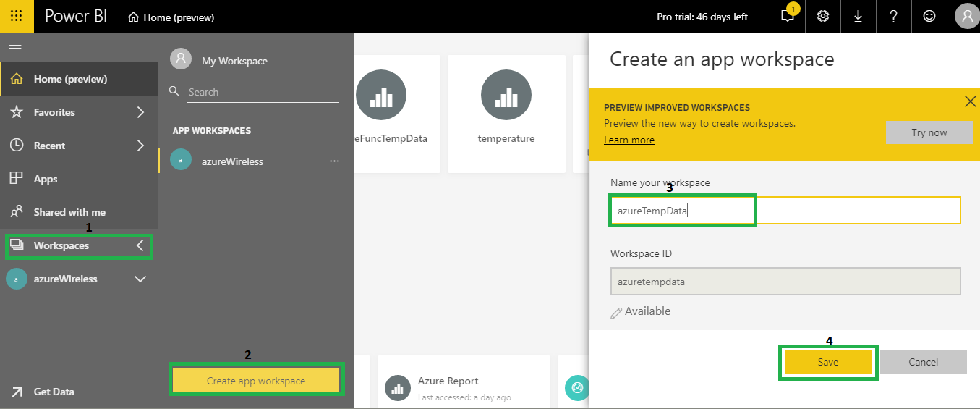The image size is (980, 409).
Task: Go to Home (preview) in sidebar
Action: (x=79, y=79)
